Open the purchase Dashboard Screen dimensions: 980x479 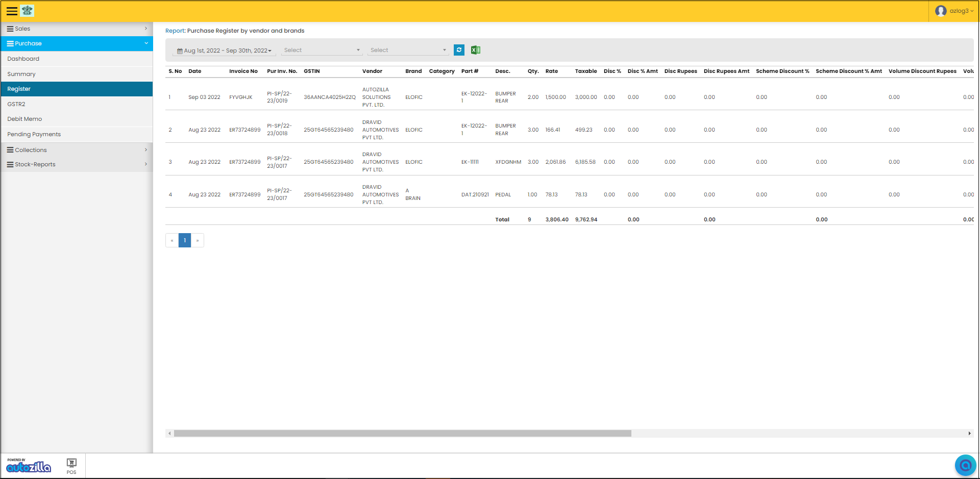pos(77,59)
